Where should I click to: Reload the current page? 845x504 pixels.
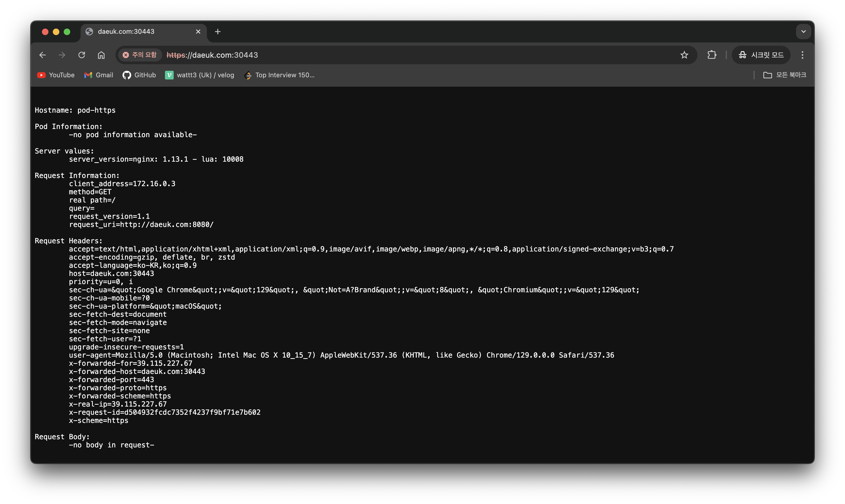[81, 55]
